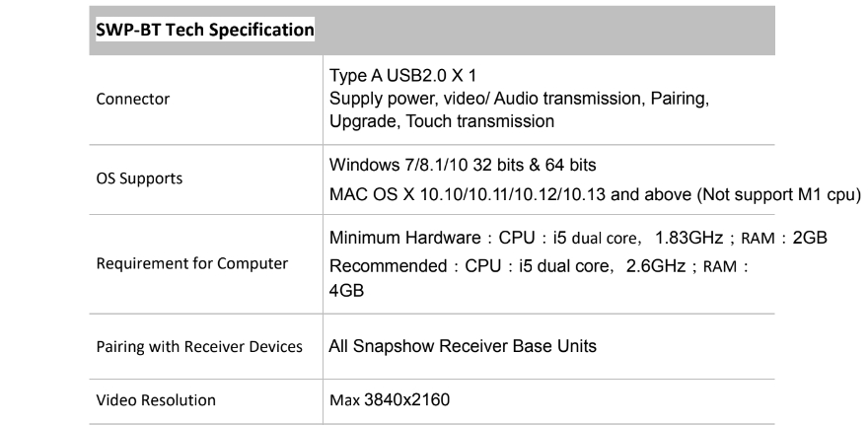Select All Snapshow Receiver Base Units text
Viewport: 868px width, 425px height.
pos(463,346)
